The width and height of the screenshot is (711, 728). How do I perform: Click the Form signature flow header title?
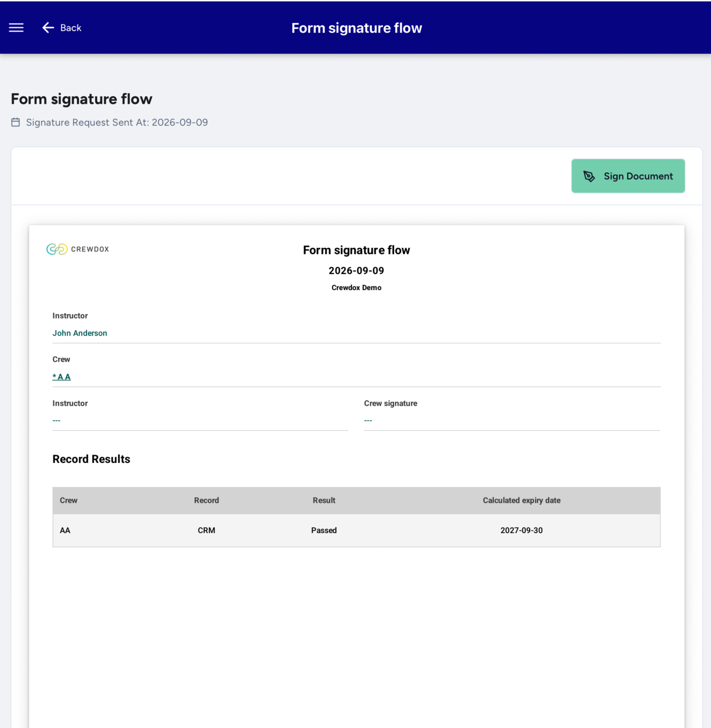click(357, 28)
